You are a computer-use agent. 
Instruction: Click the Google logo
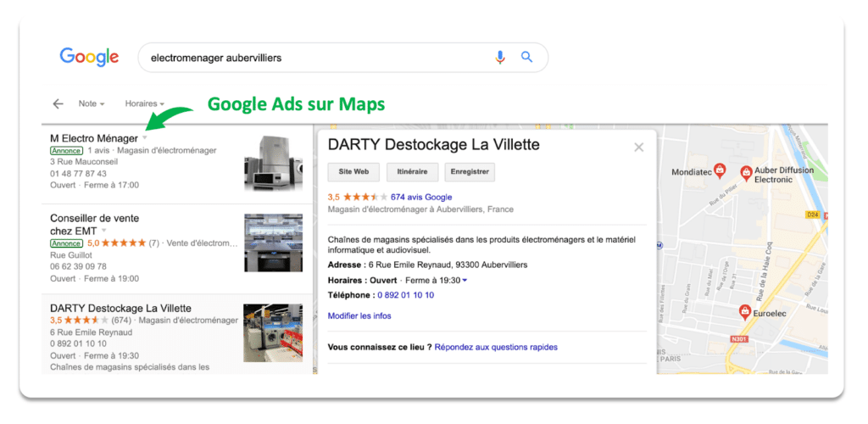(89, 58)
